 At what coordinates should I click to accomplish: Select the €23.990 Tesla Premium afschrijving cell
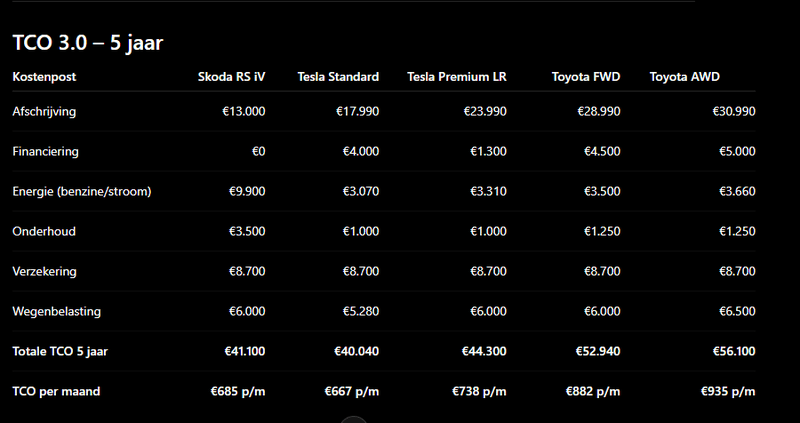click(485, 111)
